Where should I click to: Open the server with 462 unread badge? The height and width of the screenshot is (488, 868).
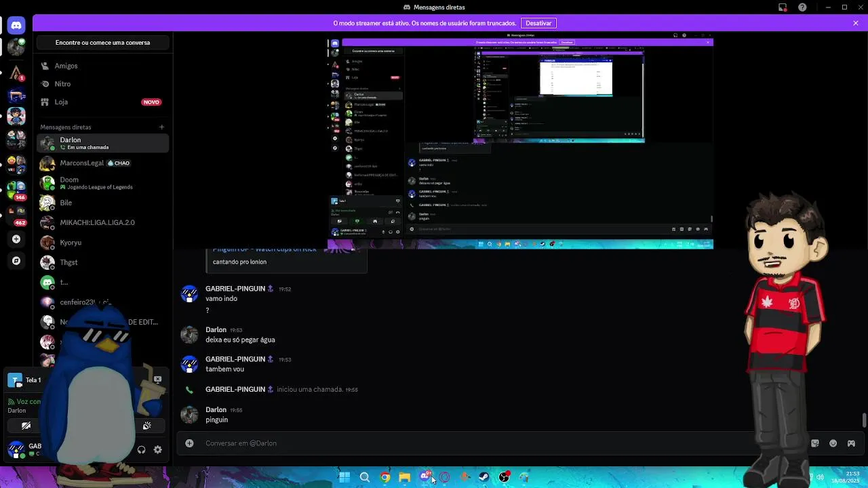[16, 214]
